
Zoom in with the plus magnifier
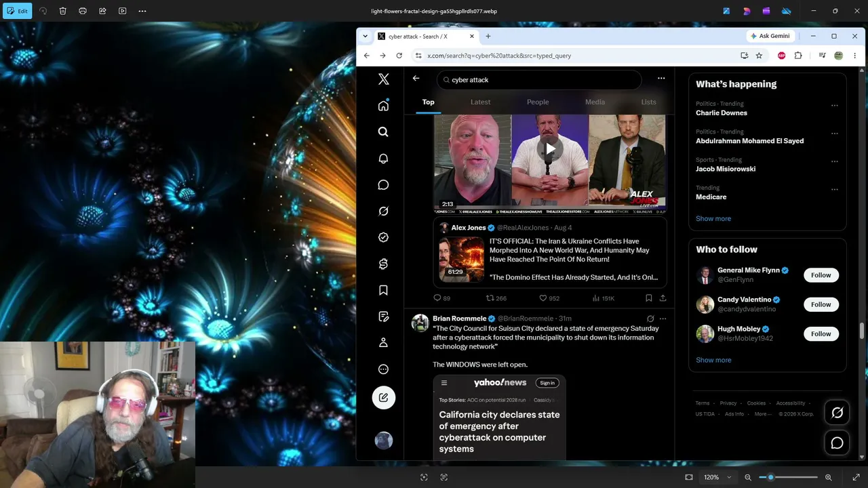pos(829,477)
